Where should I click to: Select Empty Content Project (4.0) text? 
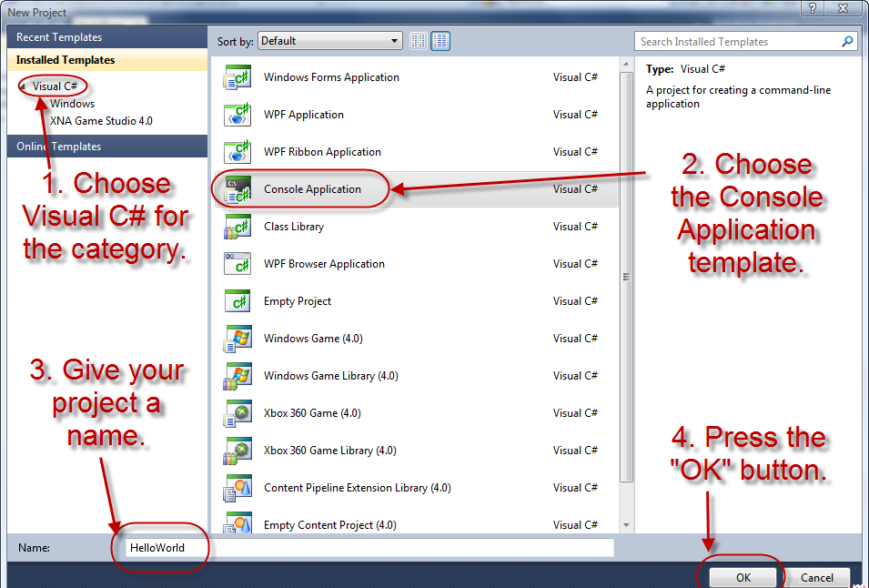(x=330, y=525)
